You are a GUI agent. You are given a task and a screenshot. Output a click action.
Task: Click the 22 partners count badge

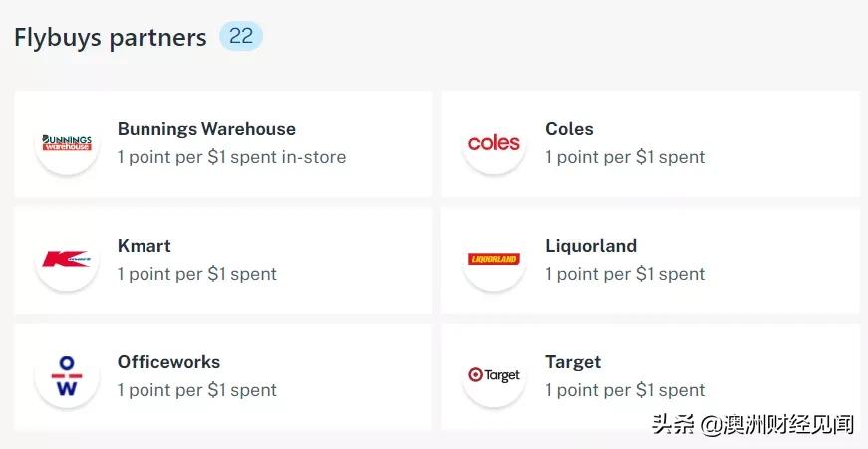pos(241,37)
